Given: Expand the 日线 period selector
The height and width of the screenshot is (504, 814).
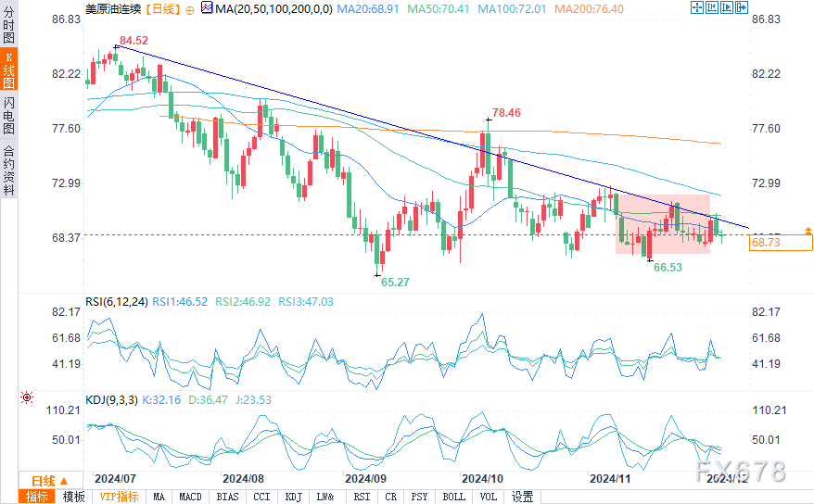Looking at the screenshot, I should [50, 480].
